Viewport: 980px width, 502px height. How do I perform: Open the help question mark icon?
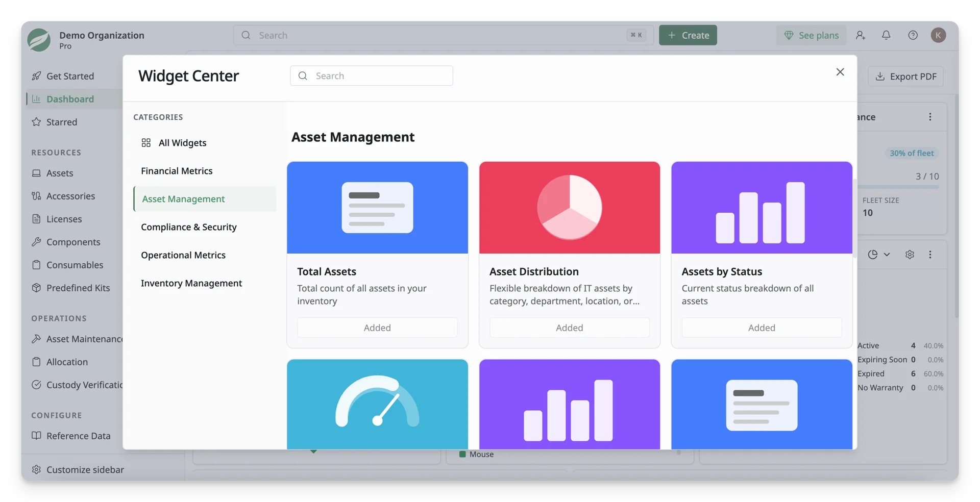(x=913, y=35)
